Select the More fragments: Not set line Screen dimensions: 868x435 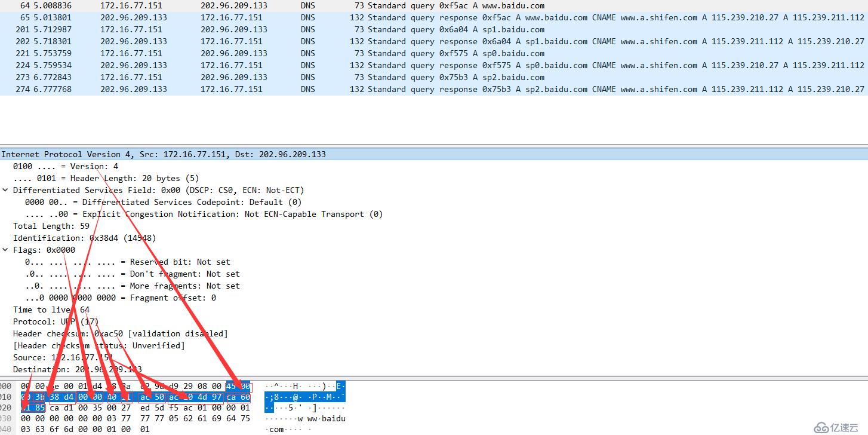pos(133,286)
